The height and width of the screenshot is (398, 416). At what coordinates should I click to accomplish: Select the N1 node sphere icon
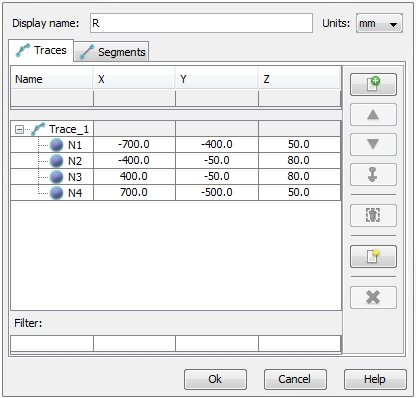(56, 145)
